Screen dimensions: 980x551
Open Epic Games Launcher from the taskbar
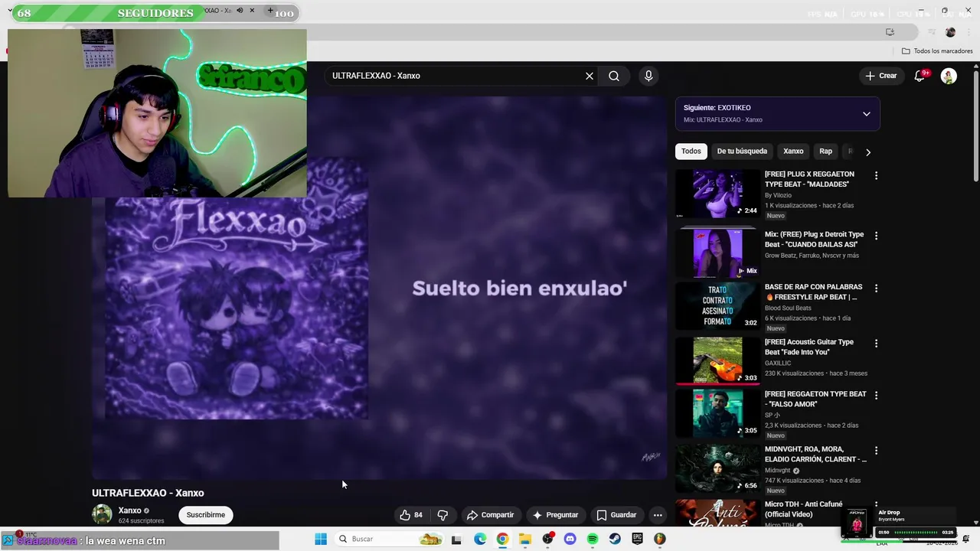637,540
